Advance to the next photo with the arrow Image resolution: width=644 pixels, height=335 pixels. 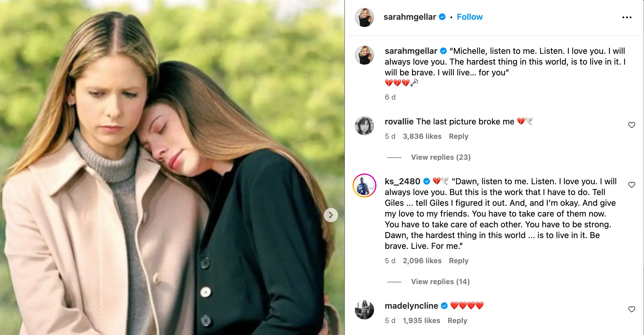(x=331, y=214)
